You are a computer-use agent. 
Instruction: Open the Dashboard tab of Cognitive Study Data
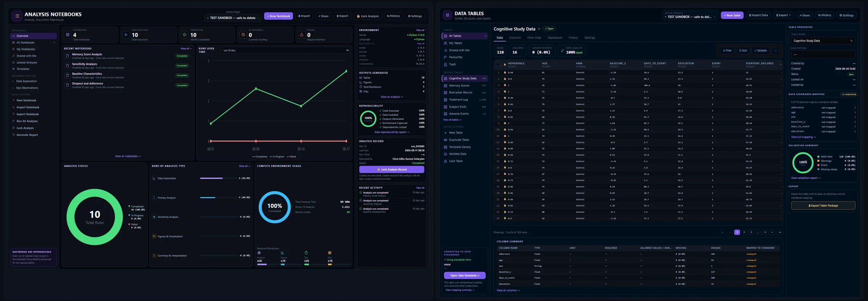[x=555, y=38]
